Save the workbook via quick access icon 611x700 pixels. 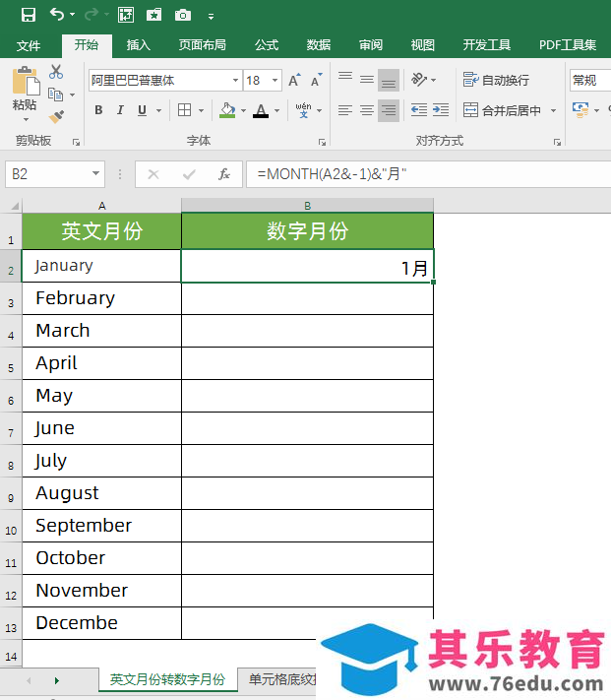coord(29,15)
